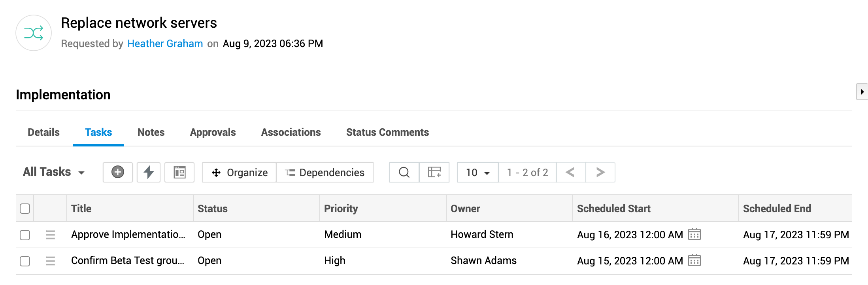Click the task template icon
The width and height of the screenshot is (868, 285).
point(179,172)
